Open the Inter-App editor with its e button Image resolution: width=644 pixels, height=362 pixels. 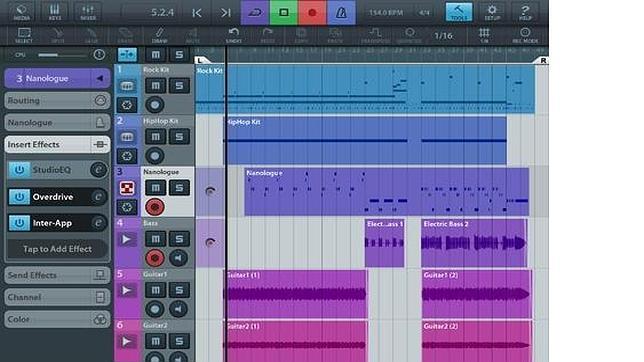pos(98,223)
